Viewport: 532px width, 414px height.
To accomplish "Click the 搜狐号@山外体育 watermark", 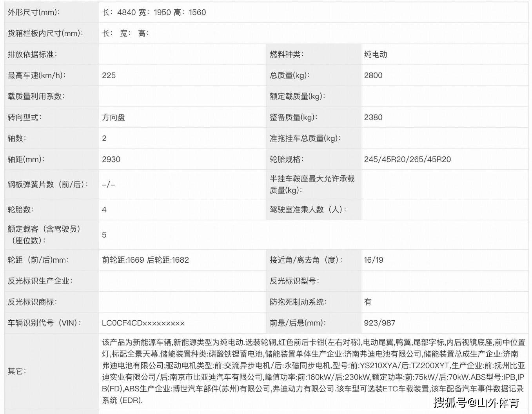I will click(476, 402).
